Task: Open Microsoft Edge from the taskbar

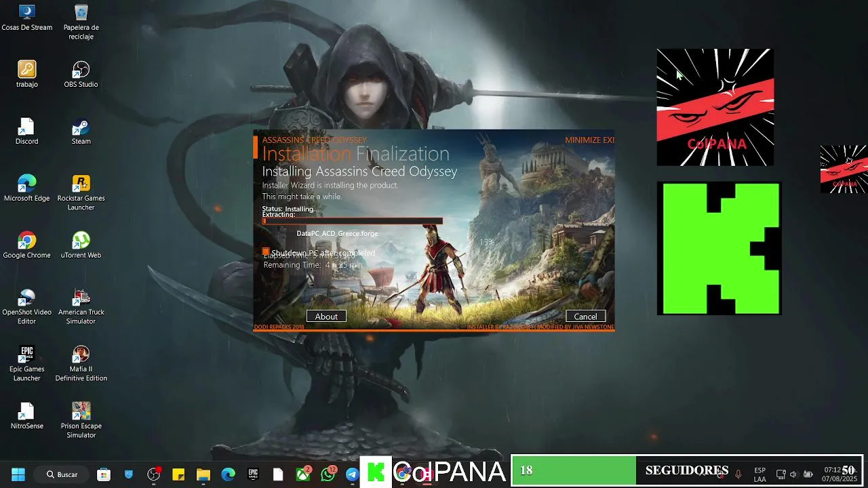Action: pos(229,474)
